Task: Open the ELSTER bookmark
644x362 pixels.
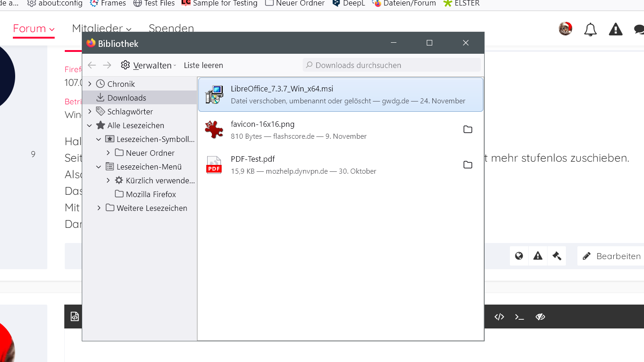Action: click(x=461, y=4)
